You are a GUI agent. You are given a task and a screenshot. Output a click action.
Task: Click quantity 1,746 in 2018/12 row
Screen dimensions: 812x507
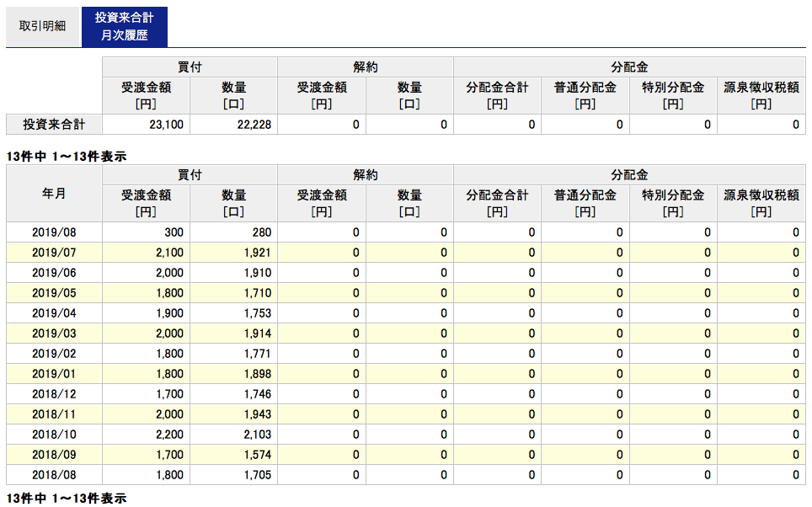[258, 394]
